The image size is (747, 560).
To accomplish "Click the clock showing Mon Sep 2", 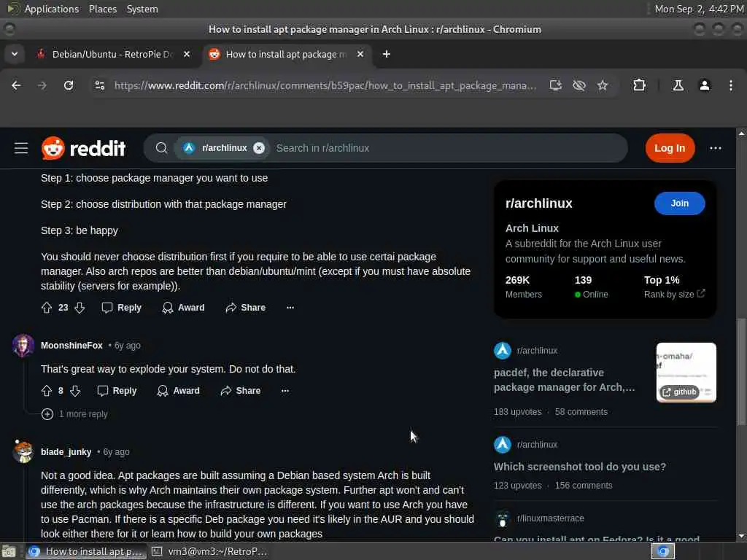I will (x=699, y=9).
